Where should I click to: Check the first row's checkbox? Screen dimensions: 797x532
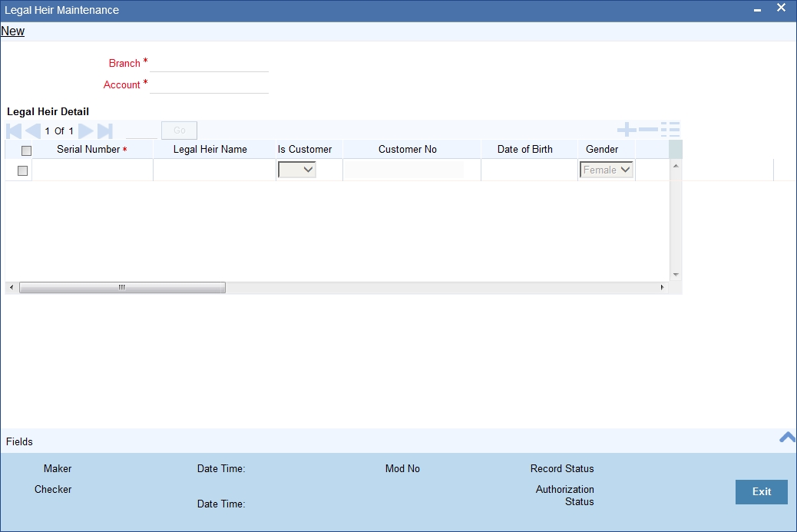pos(22,170)
